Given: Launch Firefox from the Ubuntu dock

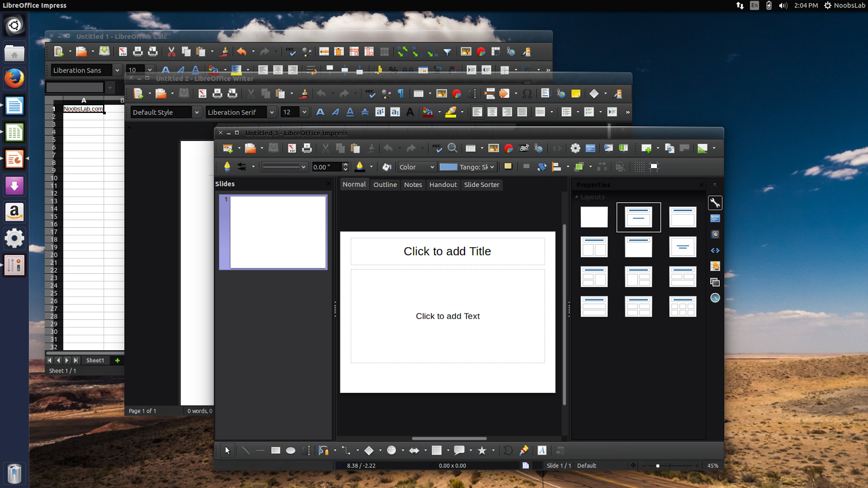Looking at the screenshot, I should click(x=14, y=79).
